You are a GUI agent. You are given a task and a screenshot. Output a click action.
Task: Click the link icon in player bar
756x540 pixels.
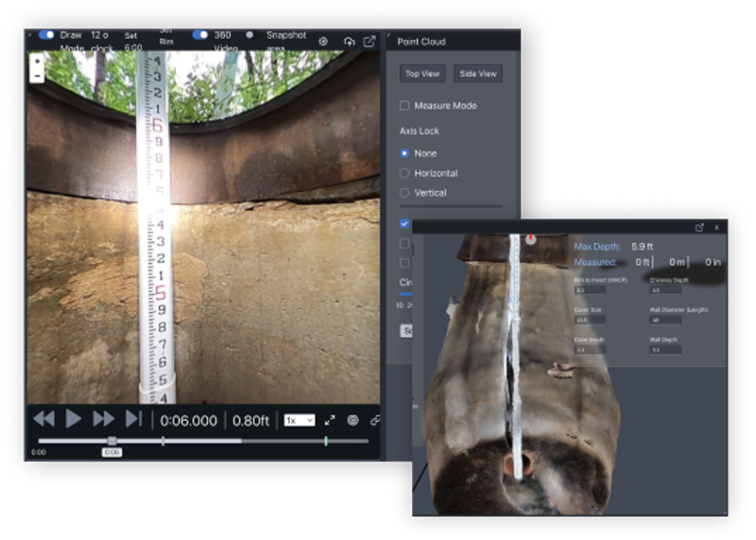tap(375, 420)
